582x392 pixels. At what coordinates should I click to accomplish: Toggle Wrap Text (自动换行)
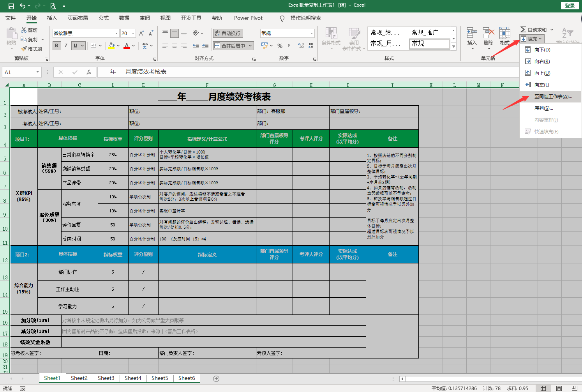(x=228, y=33)
